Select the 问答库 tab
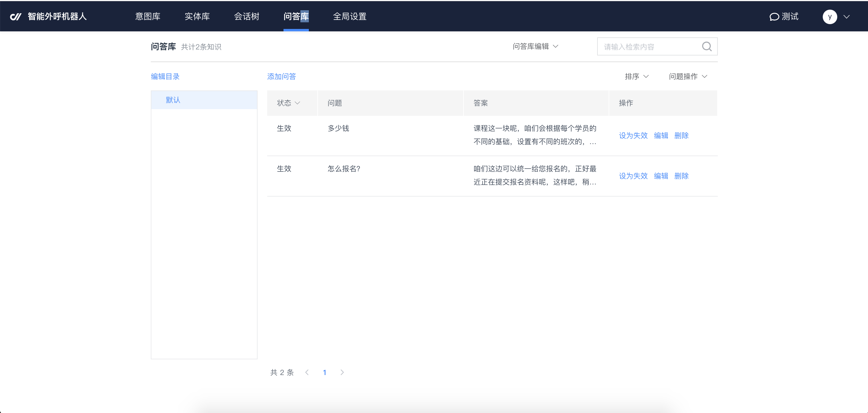Viewport: 868px width, 413px height. click(x=296, y=16)
